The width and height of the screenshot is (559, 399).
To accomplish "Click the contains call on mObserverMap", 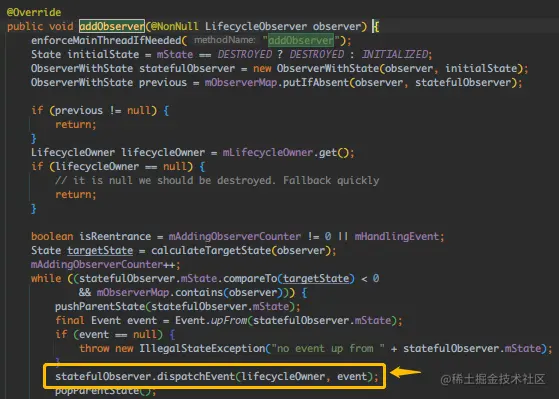I will pyautogui.click(x=199, y=292).
